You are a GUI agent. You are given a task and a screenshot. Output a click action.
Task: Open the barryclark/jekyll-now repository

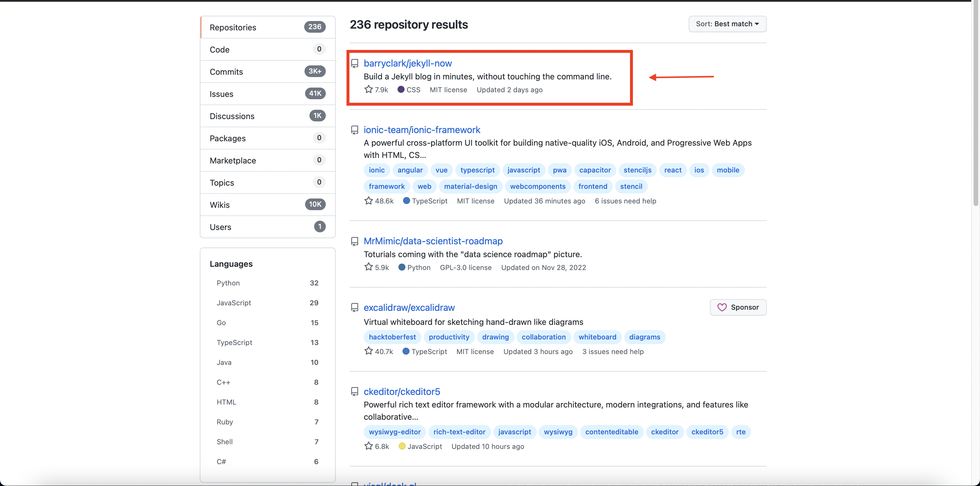pos(407,63)
